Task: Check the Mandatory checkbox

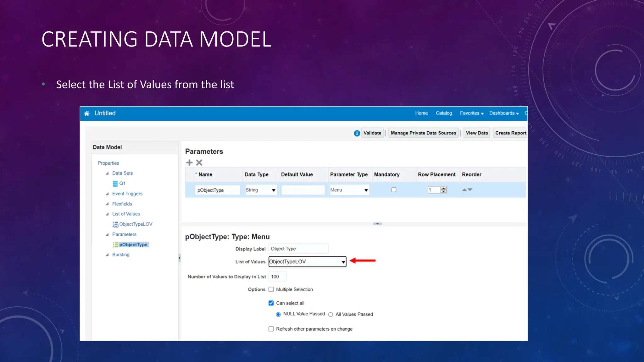Action: tap(394, 190)
